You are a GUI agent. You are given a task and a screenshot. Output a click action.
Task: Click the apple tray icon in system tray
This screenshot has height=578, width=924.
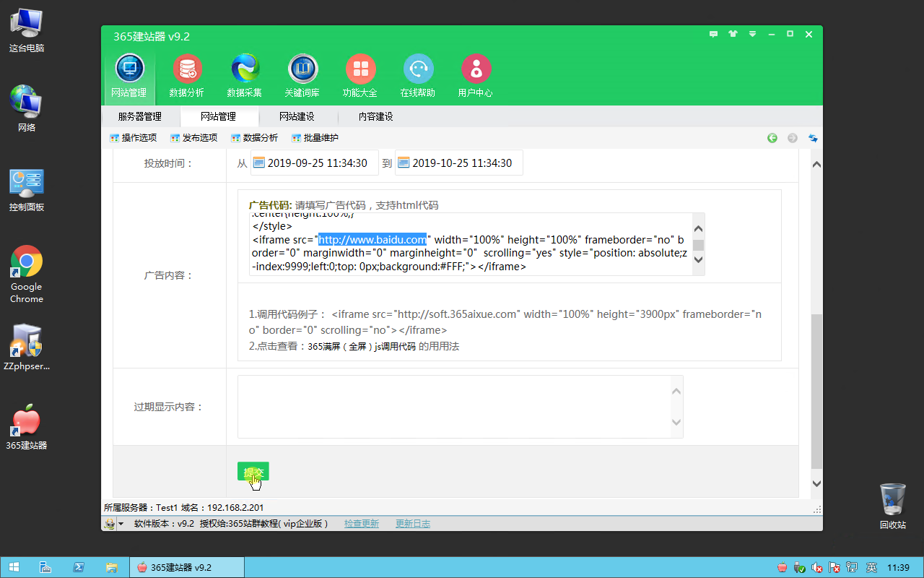[782, 567]
